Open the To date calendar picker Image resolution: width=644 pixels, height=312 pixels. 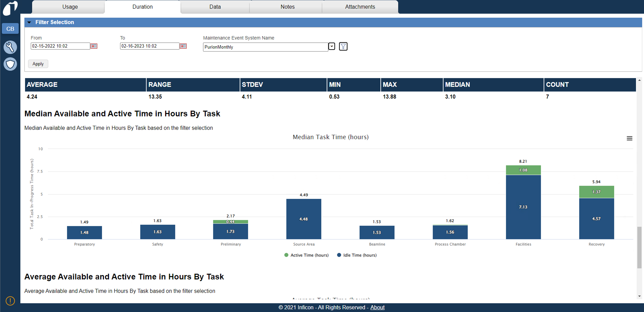[x=183, y=46]
